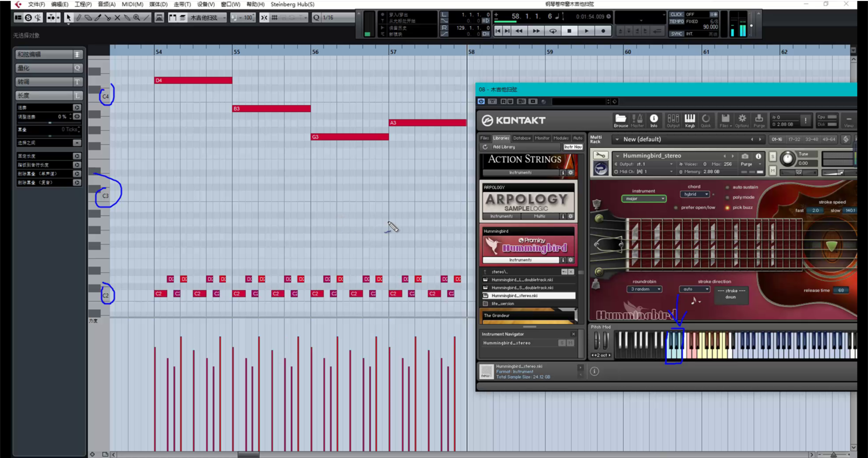The image size is (868, 458).
Task: Select the Erase tool in the toolbar
Action: (88, 18)
